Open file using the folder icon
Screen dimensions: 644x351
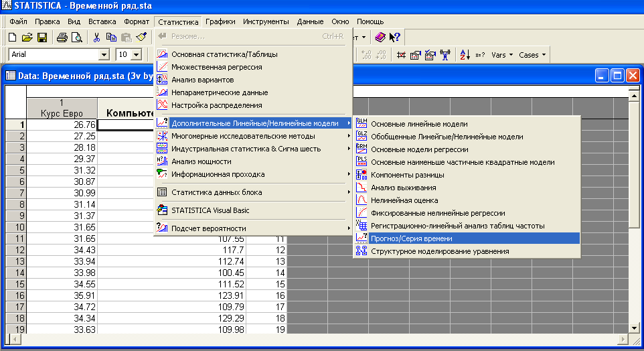27,38
